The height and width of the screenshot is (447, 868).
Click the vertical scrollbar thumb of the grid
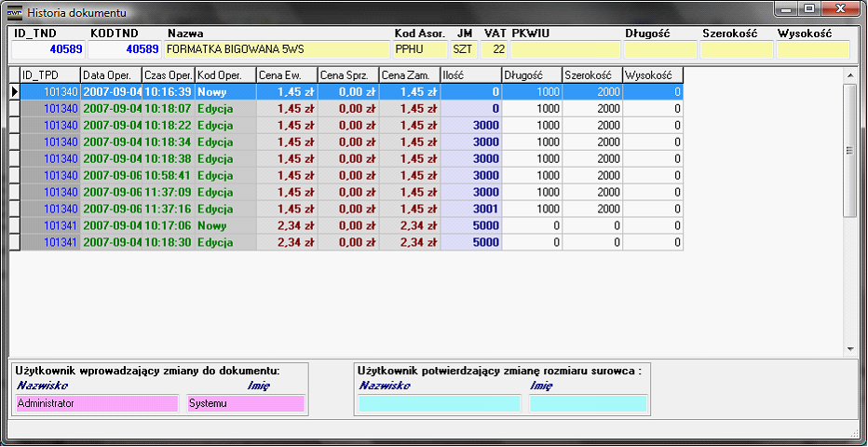pyautogui.click(x=849, y=149)
